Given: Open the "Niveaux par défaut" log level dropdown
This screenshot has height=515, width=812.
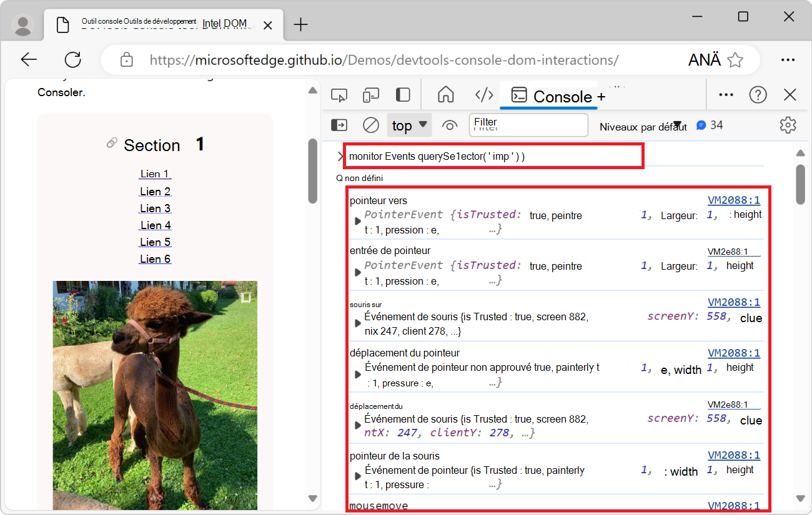Looking at the screenshot, I should coord(643,126).
